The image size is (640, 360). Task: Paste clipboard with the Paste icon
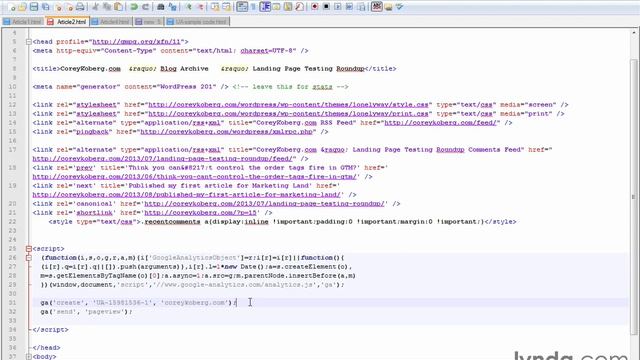coord(118,7)
